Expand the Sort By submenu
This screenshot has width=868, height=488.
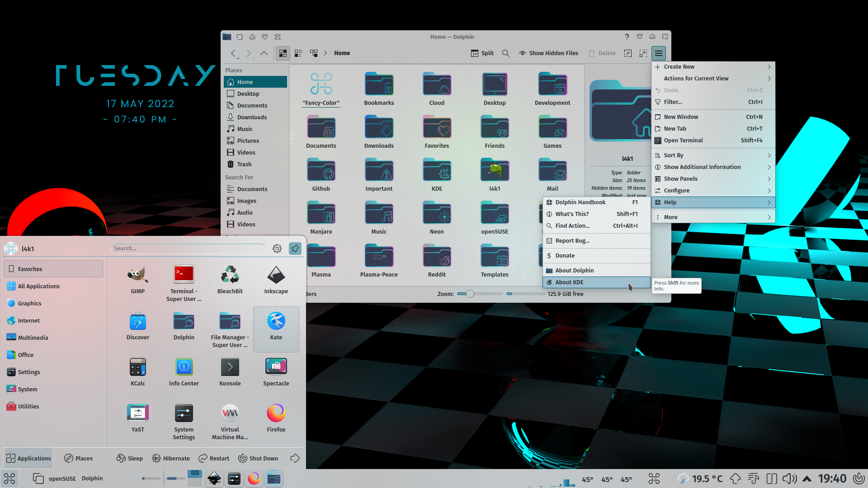(x=713, y=155)
